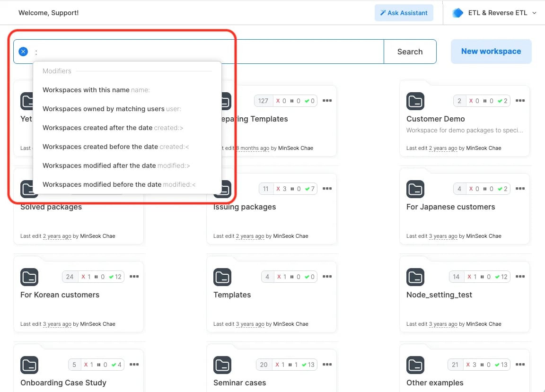Click the '8 months ago' edit time on Preparing Templates

pos(253,148)
